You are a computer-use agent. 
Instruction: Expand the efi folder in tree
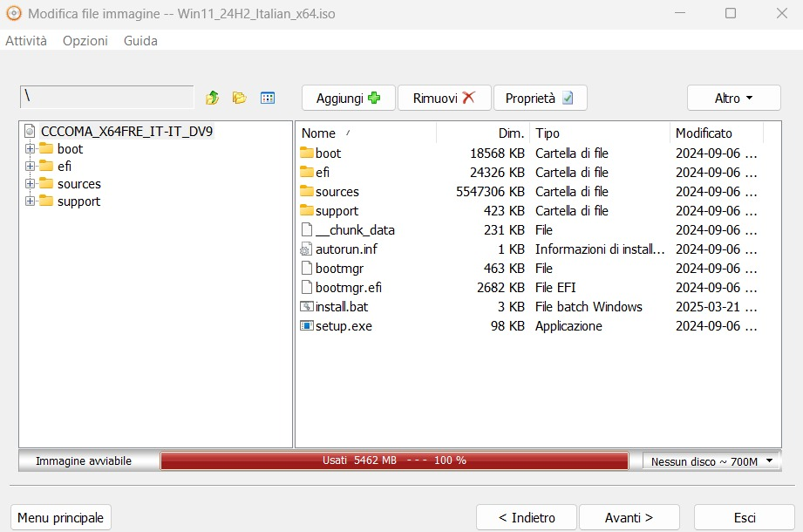click(x=30, y=166)
